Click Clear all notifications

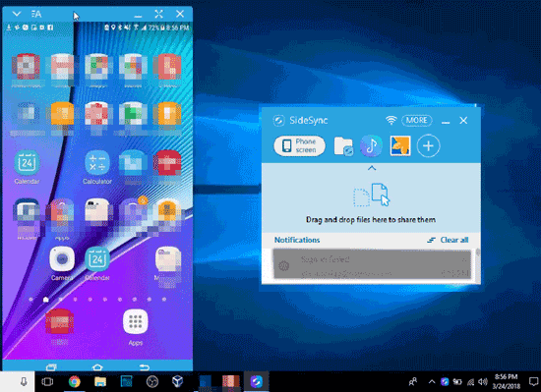click(x=448, y=240)
